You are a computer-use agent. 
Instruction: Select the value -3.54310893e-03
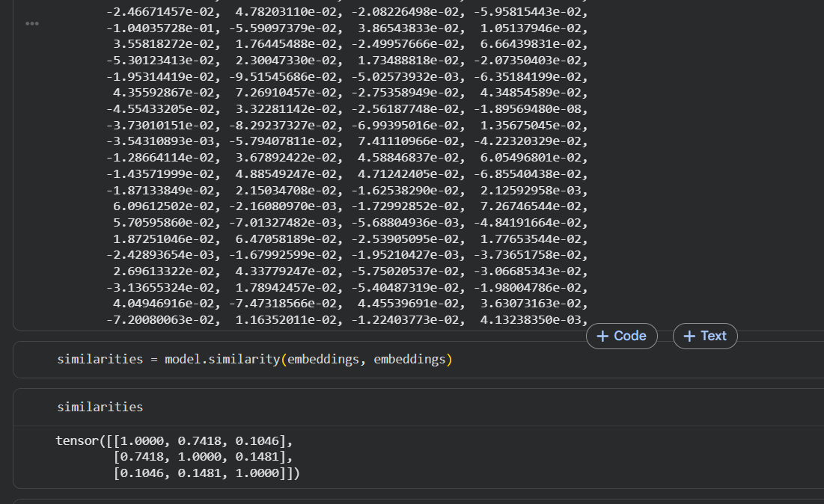(x=159, y=142)
